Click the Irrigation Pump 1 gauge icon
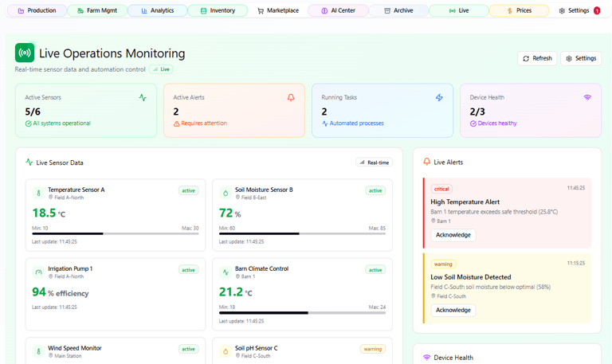The image size is (612, 364). point(38,272)
